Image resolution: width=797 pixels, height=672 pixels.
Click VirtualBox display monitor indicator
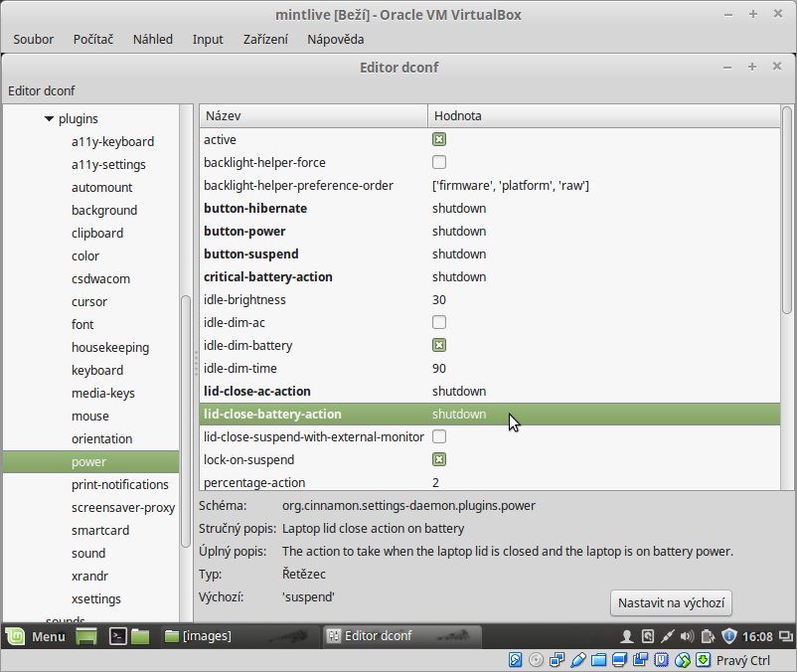(619, 660)
